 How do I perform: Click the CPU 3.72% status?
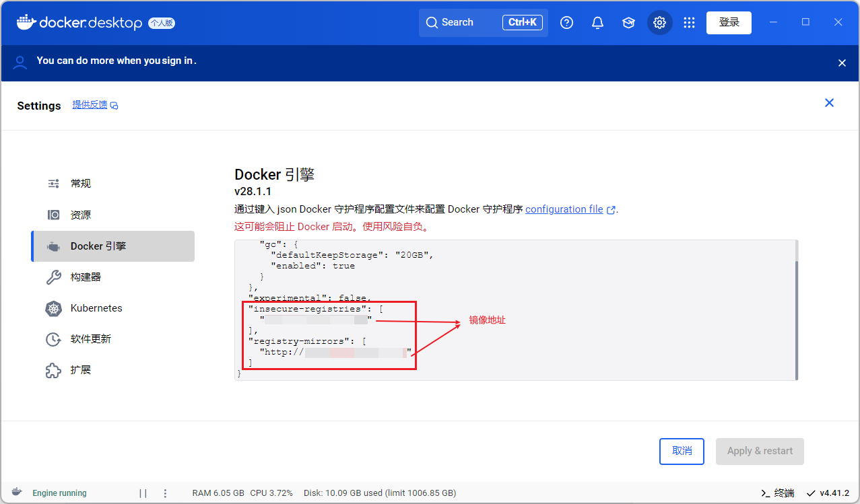[271, 493]
